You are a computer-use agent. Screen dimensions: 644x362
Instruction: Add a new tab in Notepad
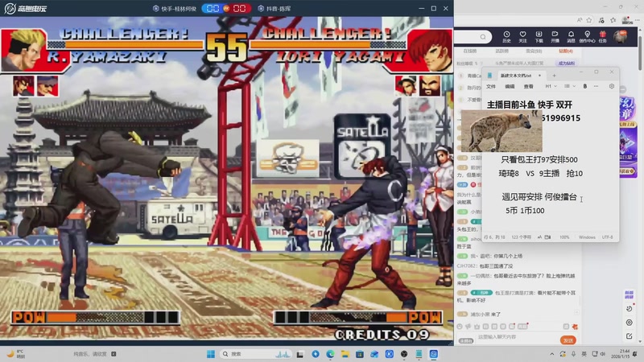pyautogui.click(x=554, y=76)
